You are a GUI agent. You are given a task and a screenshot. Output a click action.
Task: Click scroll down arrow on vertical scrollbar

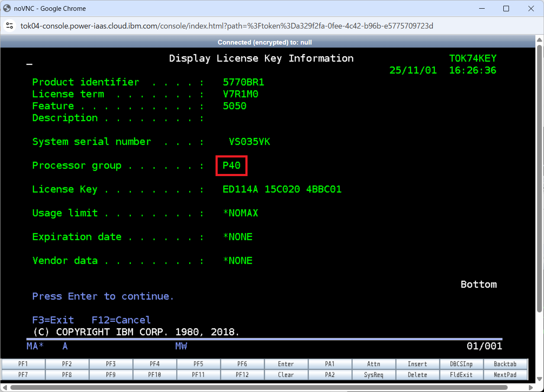click(x=540, y=379)
